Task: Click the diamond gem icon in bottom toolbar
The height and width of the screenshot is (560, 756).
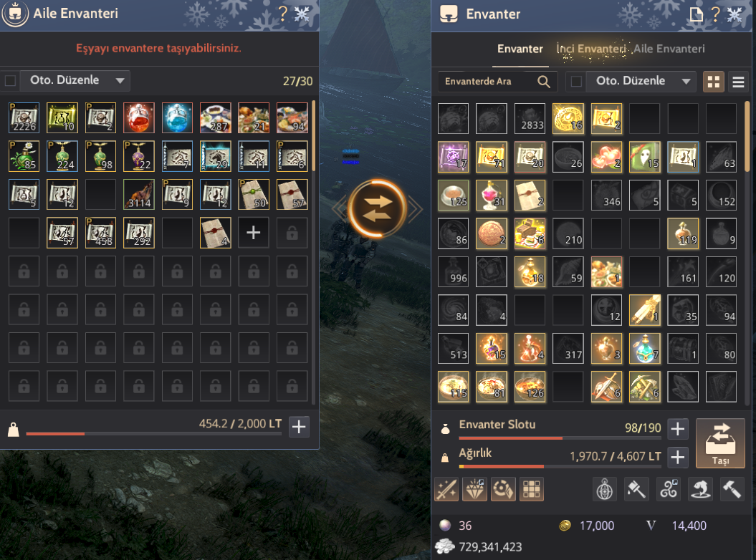Action: click(474, 490)
